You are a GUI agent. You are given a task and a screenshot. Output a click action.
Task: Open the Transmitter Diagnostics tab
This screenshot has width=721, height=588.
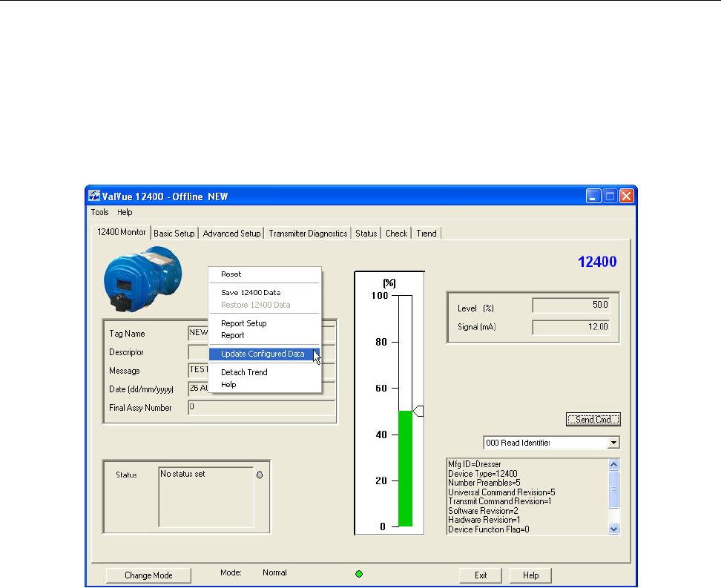pyautogui.click(x=308, y=233)
